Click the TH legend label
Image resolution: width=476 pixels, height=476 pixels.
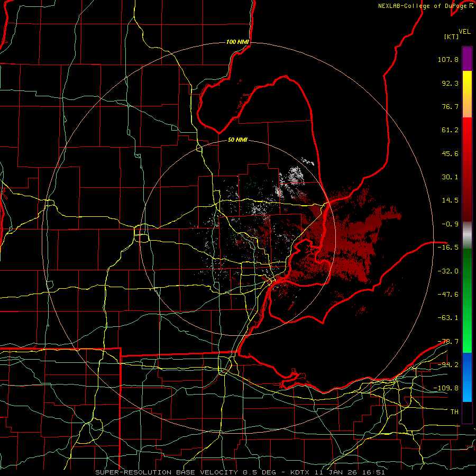point(454,412)
